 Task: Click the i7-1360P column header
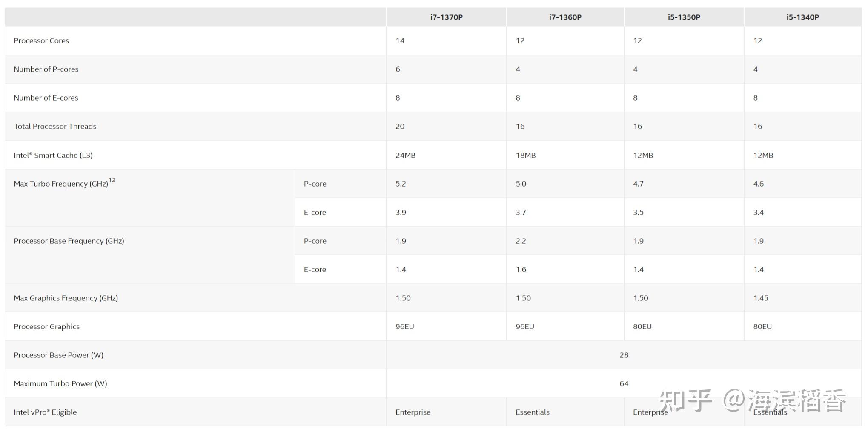[565, 17]
